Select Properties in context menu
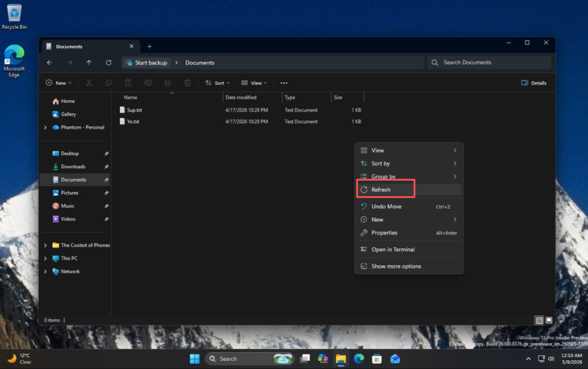 [409, 233]
